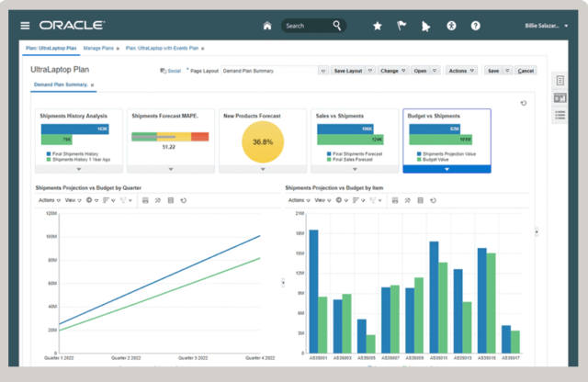Open View menu in Budget by Quarter toolbar
Screen dimensions: 588x382
click(73, 200)
